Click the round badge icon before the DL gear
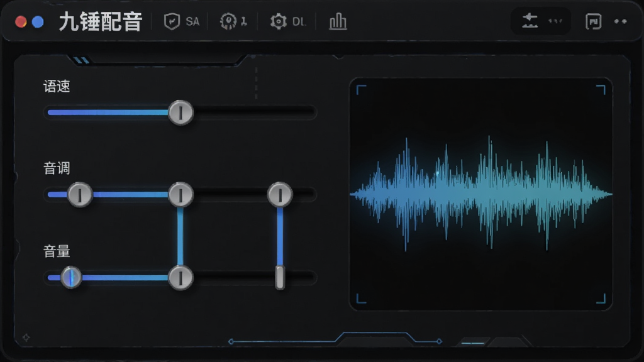The height and width of the screenshot is (362, 644). (228, 21)
